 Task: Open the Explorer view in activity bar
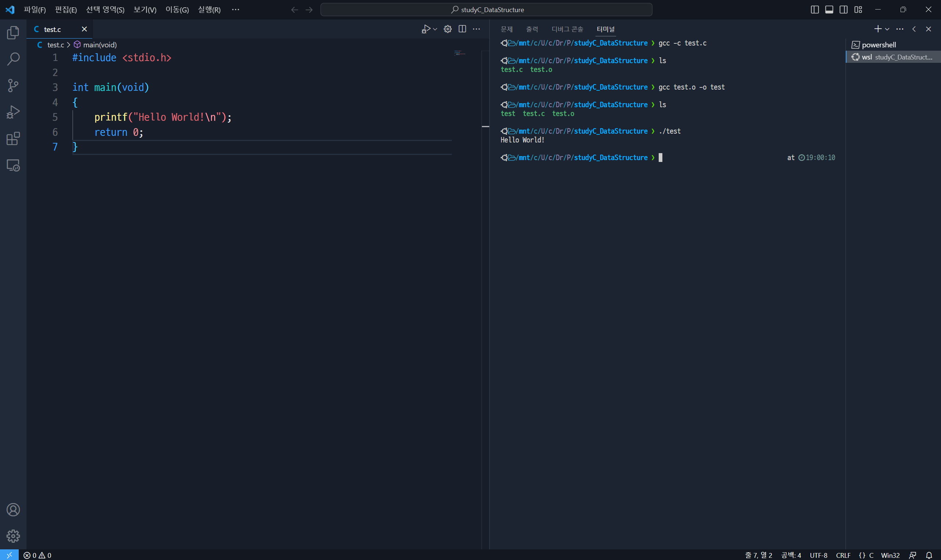(13, 33)
